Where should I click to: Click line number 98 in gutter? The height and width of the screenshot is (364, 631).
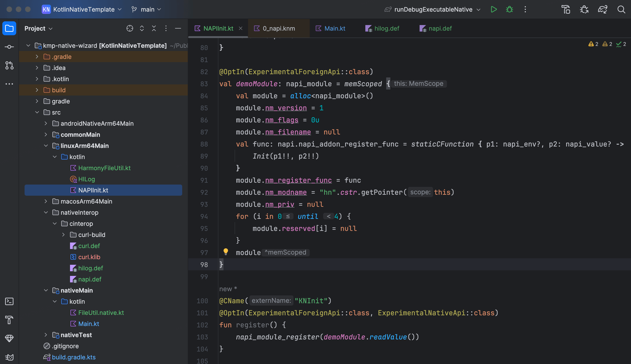click(x=204, y=265)
